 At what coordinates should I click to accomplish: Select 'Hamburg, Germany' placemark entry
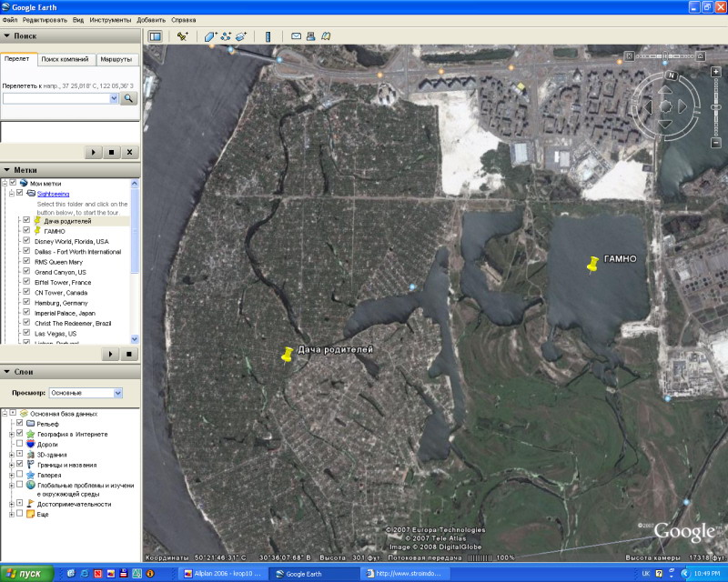coord(61,303)
